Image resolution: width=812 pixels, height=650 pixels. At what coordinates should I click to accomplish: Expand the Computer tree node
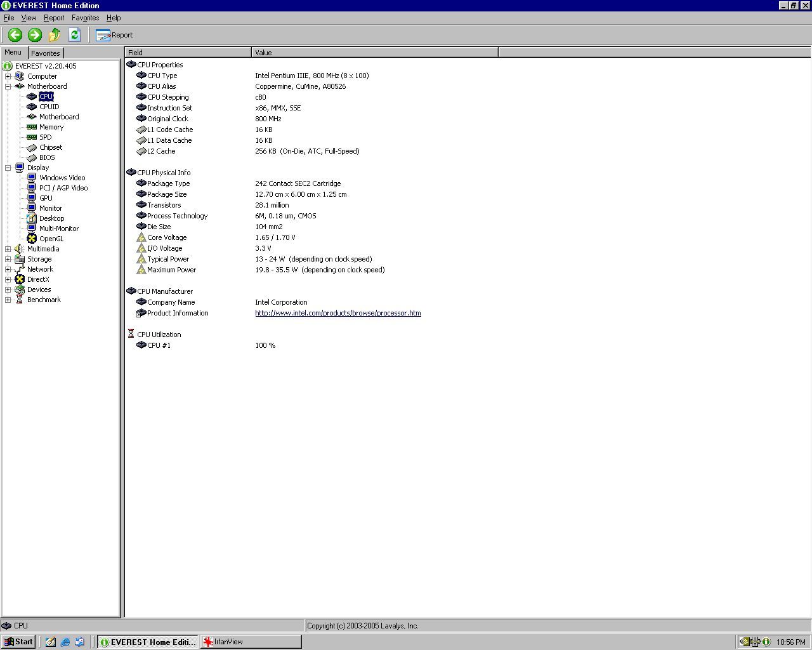[8, 76]
